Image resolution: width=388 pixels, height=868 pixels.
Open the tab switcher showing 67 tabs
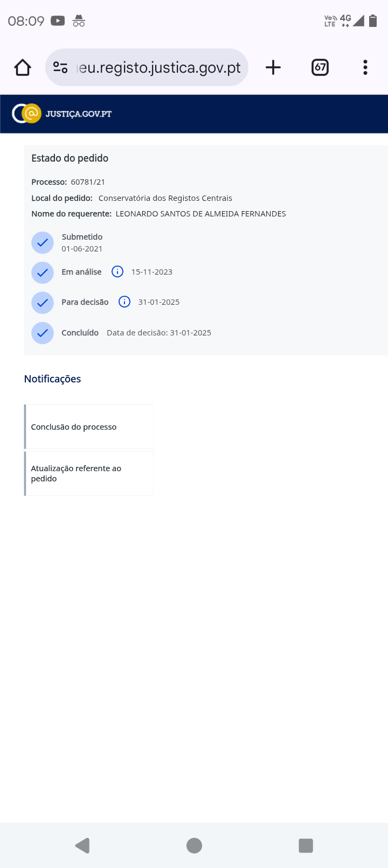[320, 68]
